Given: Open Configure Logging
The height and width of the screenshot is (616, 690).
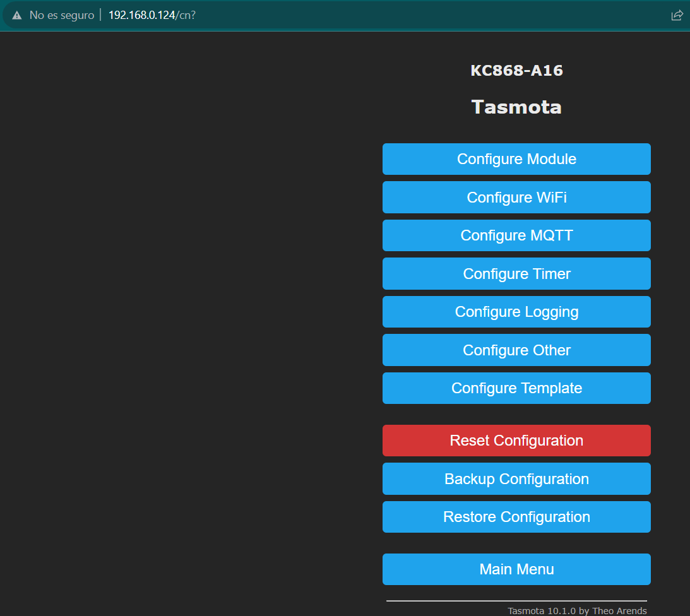Looking at the screenshot, I should (516, 312).
